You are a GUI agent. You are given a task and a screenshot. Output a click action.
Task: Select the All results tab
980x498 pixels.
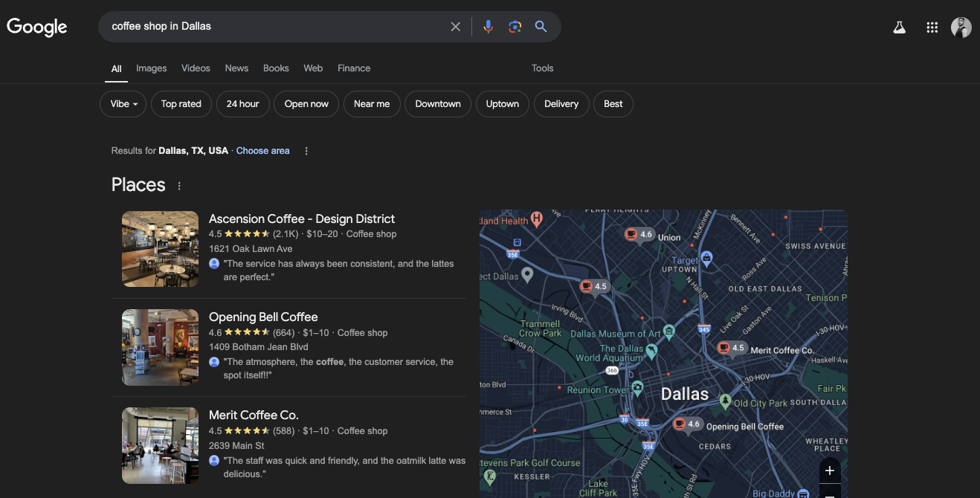116,69
